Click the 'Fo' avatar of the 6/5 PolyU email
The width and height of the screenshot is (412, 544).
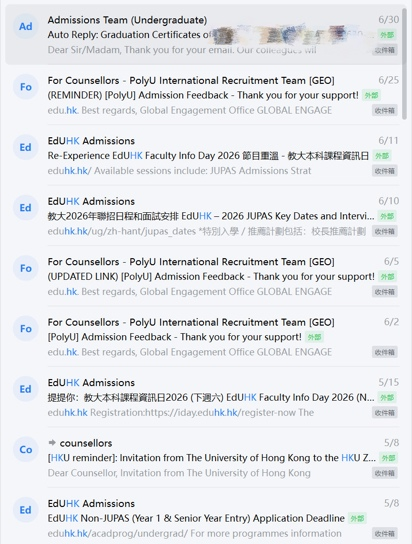click(x=26, y=268)
